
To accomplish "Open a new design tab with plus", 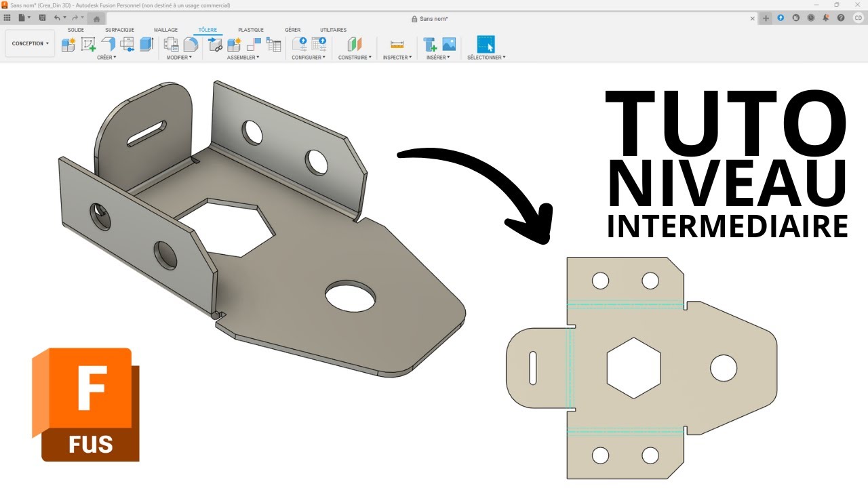I will point(766,18).
